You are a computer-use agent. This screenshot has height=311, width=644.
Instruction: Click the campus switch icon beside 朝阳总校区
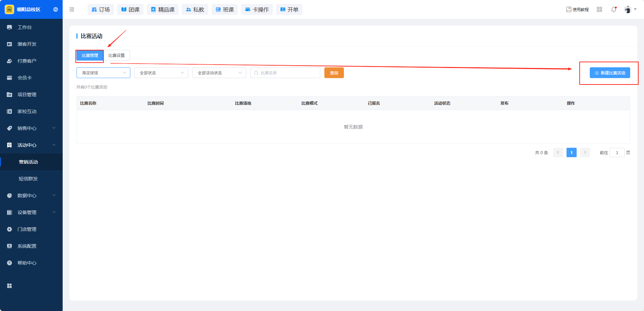56,9
